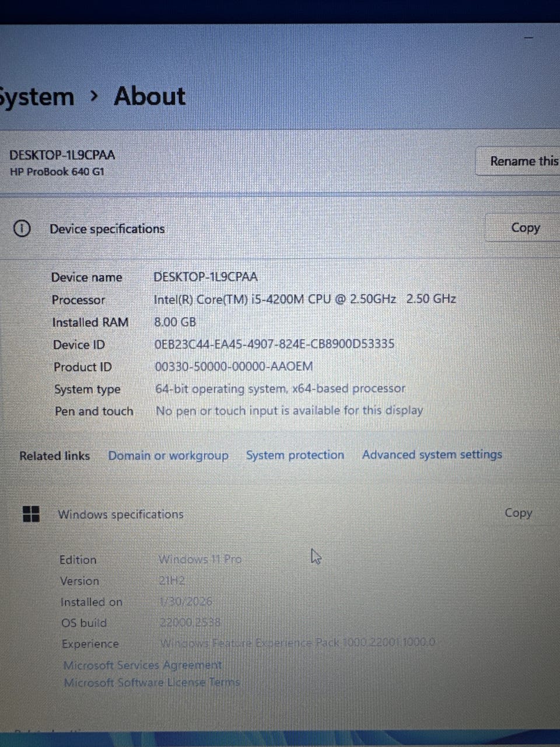Open the System protection link

[x=295, y=455]
